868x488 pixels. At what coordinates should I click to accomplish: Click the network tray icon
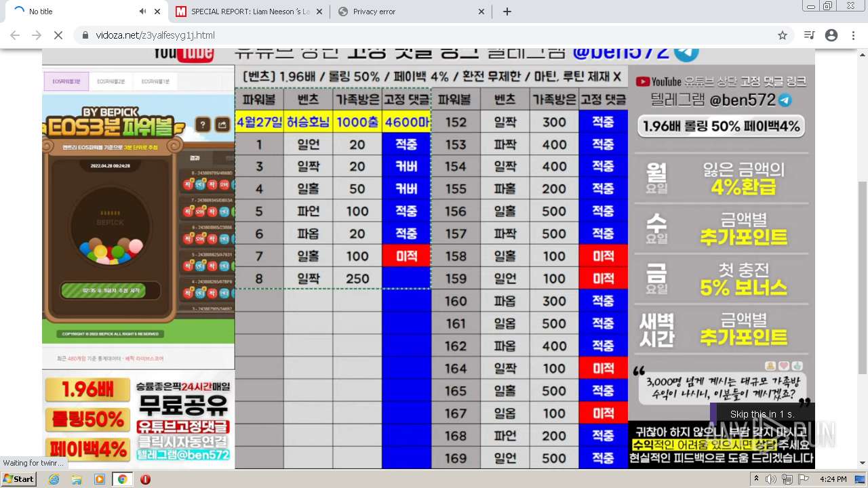[787, 479]
